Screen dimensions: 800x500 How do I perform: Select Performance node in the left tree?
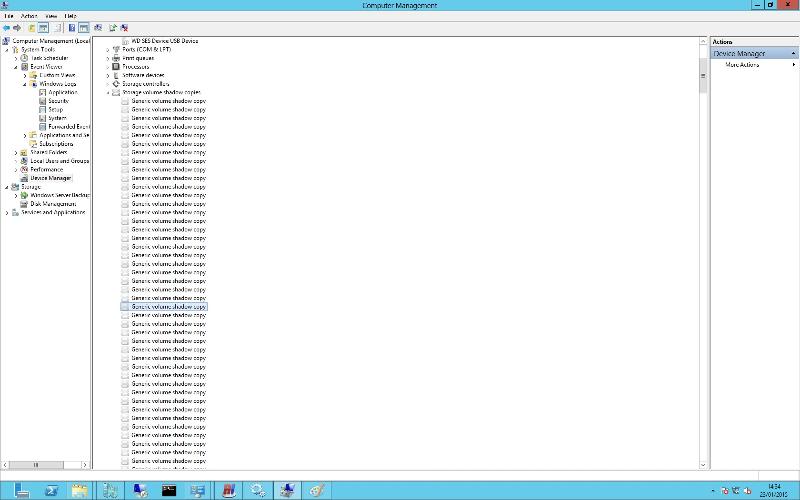coord(46,169)
